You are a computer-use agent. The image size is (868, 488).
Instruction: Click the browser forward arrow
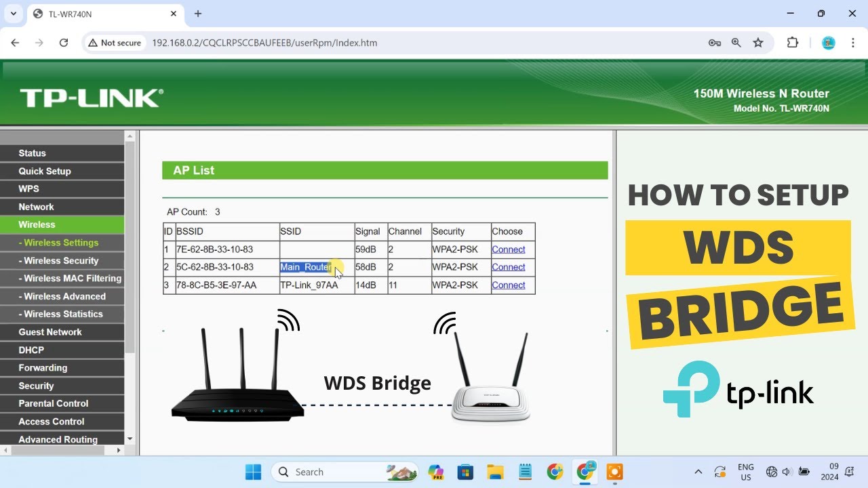[x=39, y=43]
